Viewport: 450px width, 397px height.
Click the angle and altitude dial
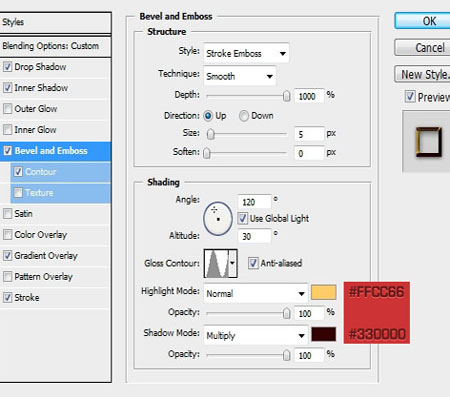[218, 219]
